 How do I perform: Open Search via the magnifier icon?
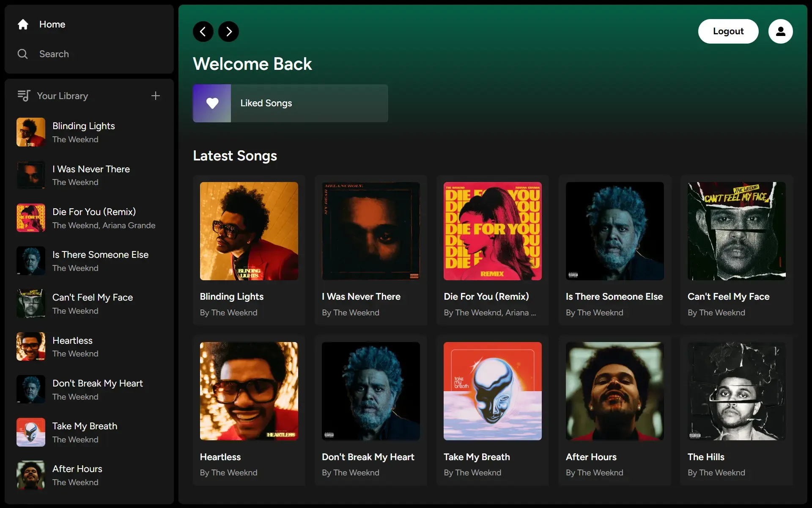tap(23, 54)
